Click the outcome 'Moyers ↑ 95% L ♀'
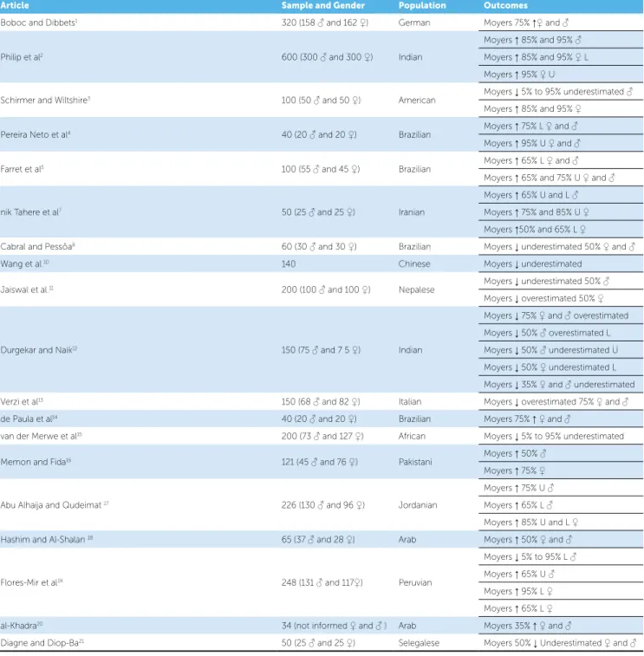This screenshot has height=656, width=644. [x=518, y=591]
